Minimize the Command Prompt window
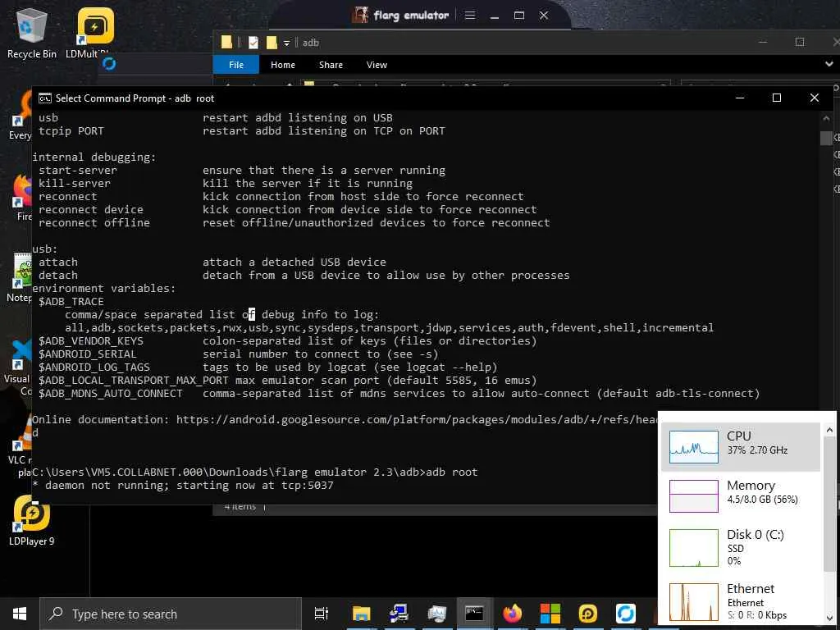 pos(740,98)
